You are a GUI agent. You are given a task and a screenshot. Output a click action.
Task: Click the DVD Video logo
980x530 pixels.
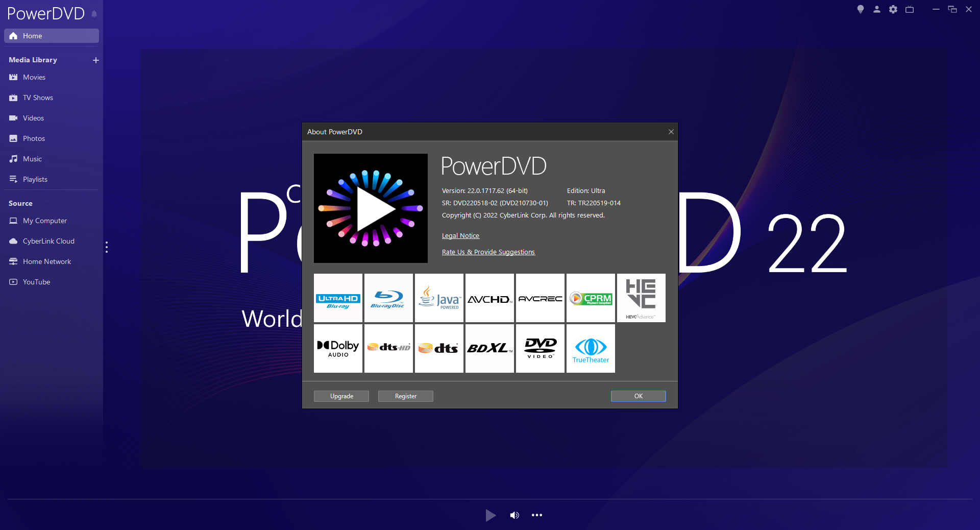540,349
